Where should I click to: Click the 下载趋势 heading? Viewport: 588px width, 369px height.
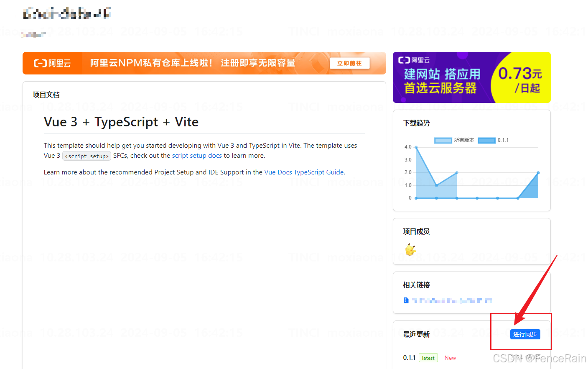pos(416,123)
